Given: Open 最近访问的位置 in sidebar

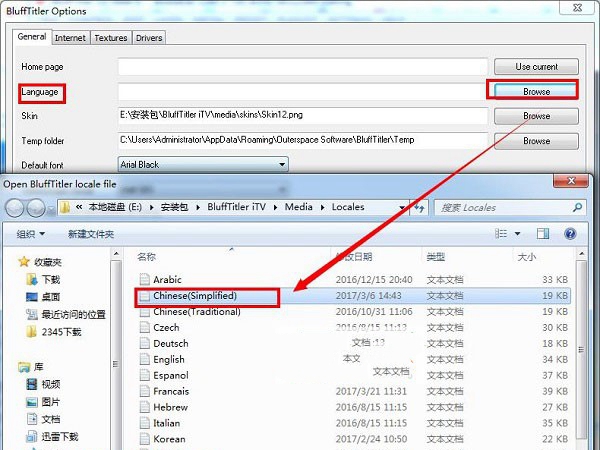Looking at the screenshot, I should [x=65, y=315].
